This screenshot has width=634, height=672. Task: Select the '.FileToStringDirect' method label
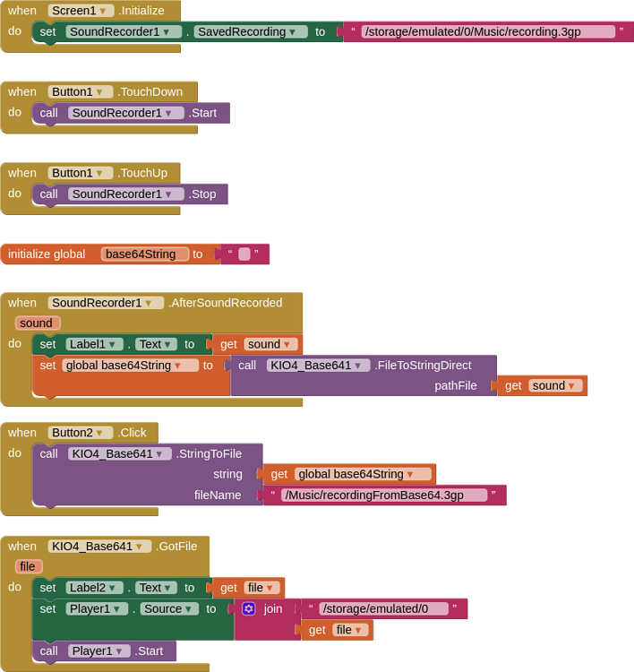(423, 366)
